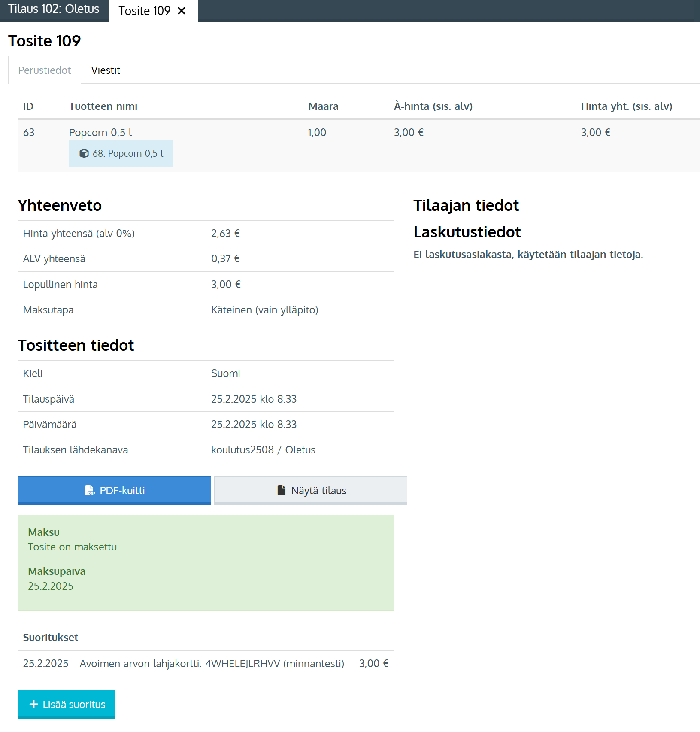Click the document icon on Näytä tilaus
The height and width of the screenshot is (732, 700).
tap(282, 490)
